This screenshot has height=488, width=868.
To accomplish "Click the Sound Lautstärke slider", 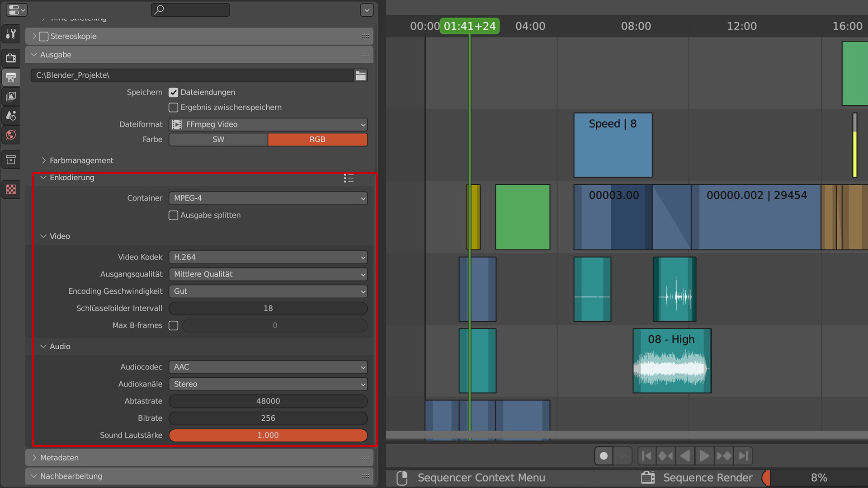I will point(268,435).
